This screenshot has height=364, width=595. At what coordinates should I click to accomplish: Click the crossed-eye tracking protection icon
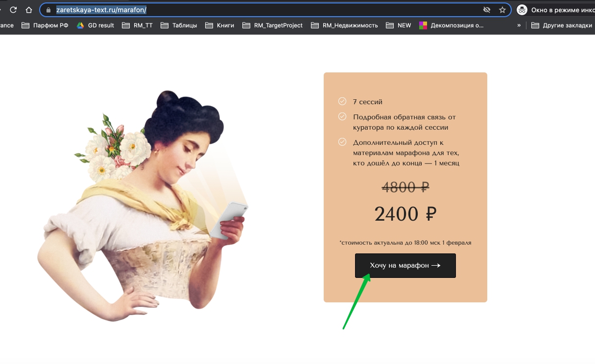tap(486, 10)
